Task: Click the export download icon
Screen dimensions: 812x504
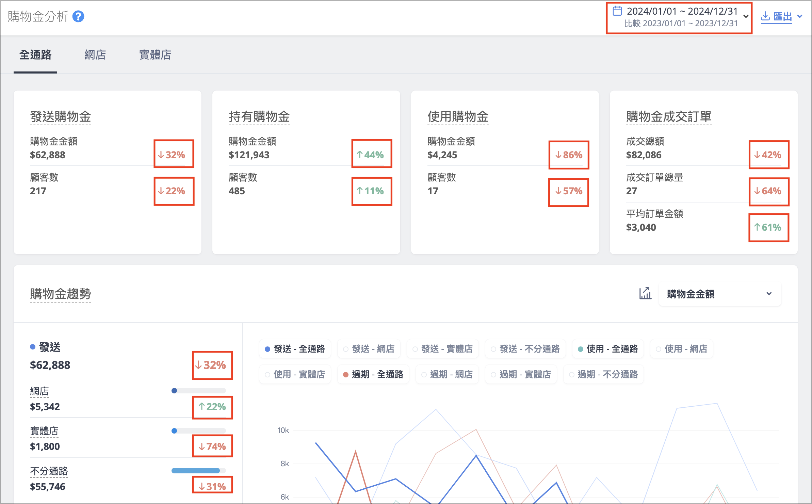Action: point(765,16)
